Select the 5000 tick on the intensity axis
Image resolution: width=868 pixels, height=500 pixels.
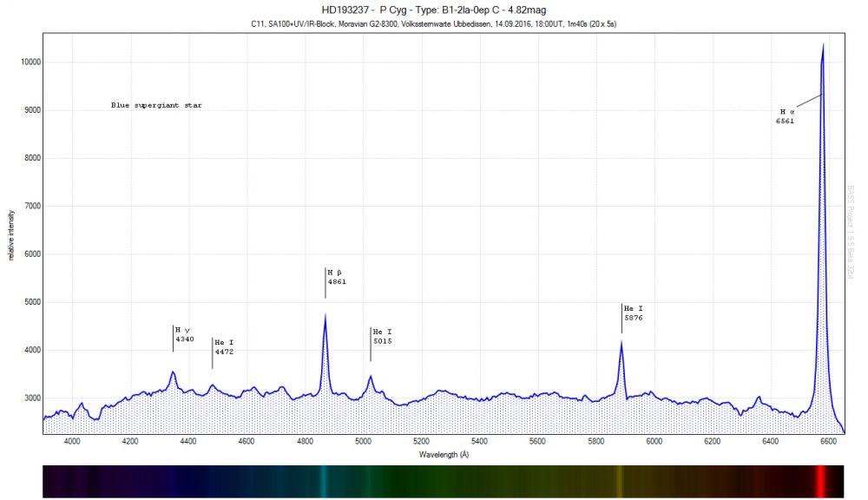tap(33, 302)
